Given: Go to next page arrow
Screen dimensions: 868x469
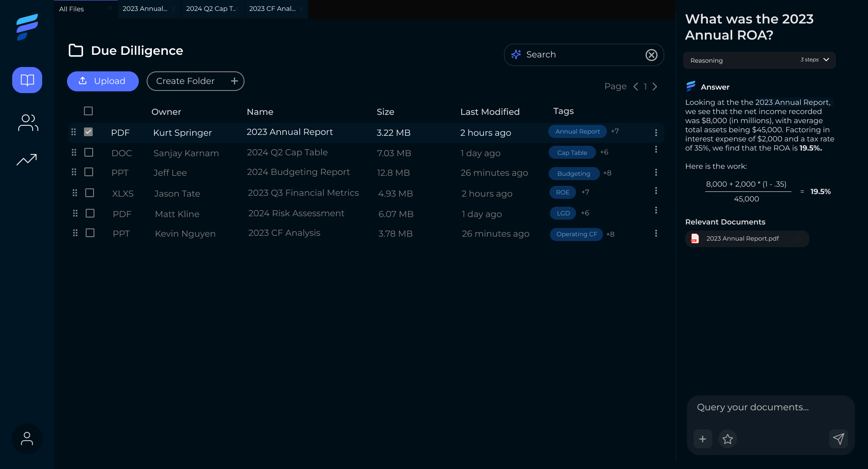Looking at the screenshot, I should (x=655, y=87).
